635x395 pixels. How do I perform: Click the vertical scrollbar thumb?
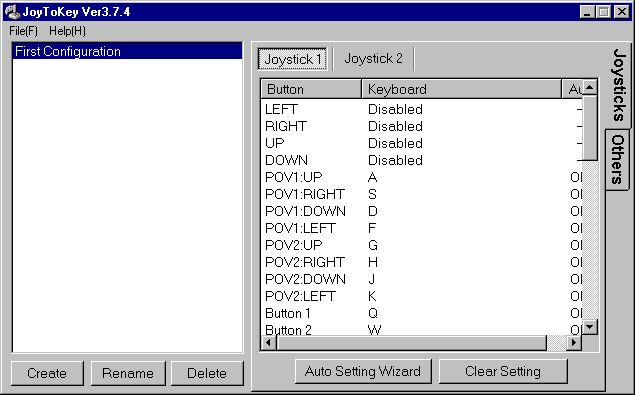point(590,128)
